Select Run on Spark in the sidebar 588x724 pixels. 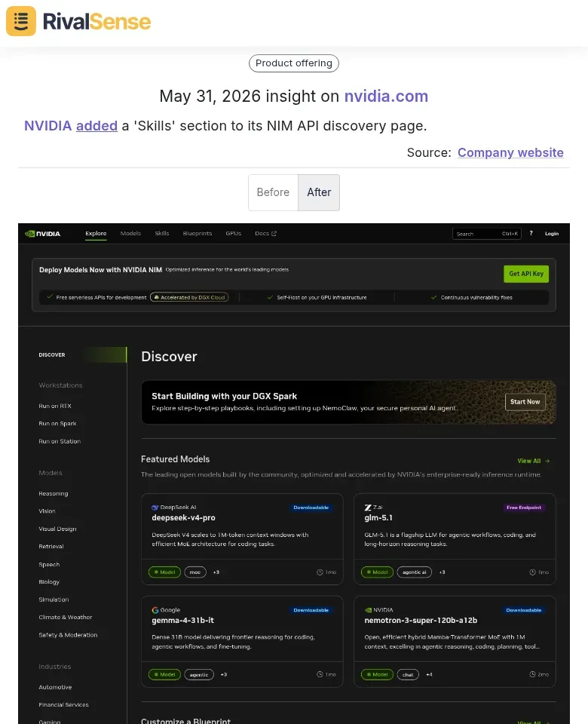pos(58,423)
